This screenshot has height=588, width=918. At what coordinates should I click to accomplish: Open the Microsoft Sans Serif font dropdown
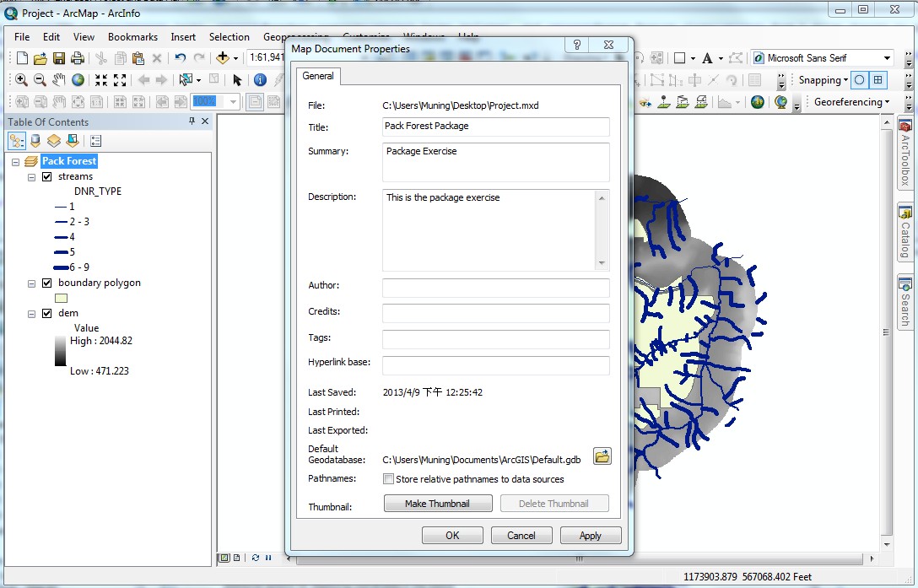click(887, 58)
